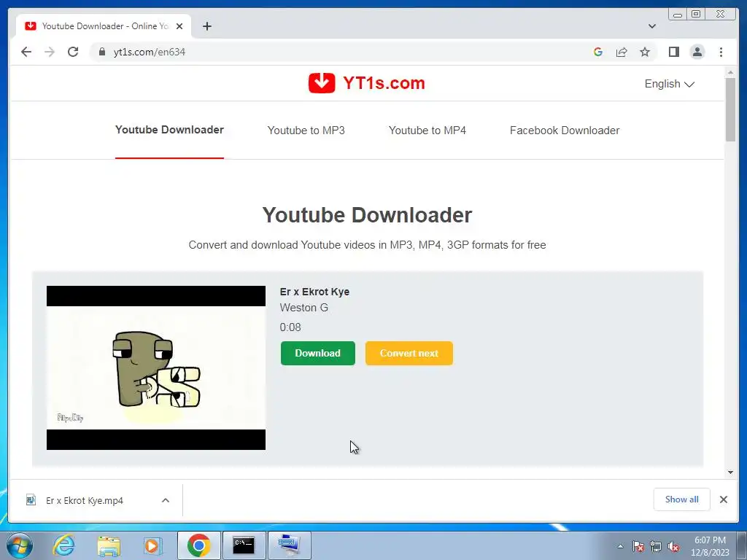The image size is (747, 560).
Task: Click the green Download button
Action: point(318,354)
